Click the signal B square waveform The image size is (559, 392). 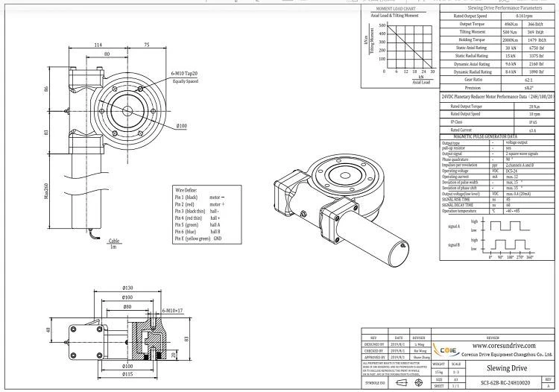[508, 245]
